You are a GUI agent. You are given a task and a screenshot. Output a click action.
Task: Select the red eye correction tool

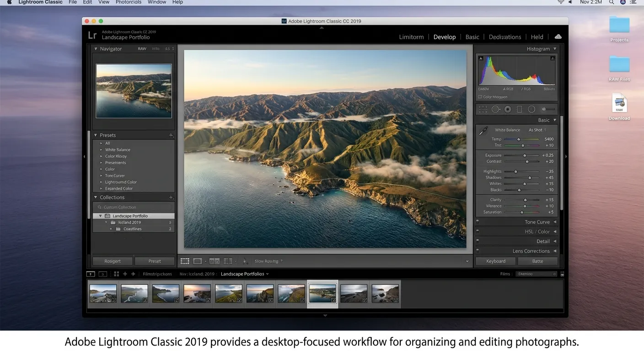[507, 109]
